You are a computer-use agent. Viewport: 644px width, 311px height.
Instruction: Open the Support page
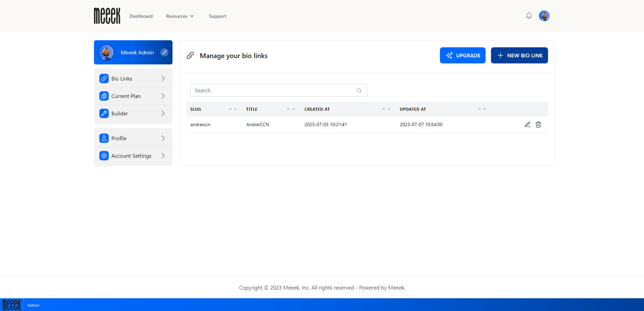[217, 16]
